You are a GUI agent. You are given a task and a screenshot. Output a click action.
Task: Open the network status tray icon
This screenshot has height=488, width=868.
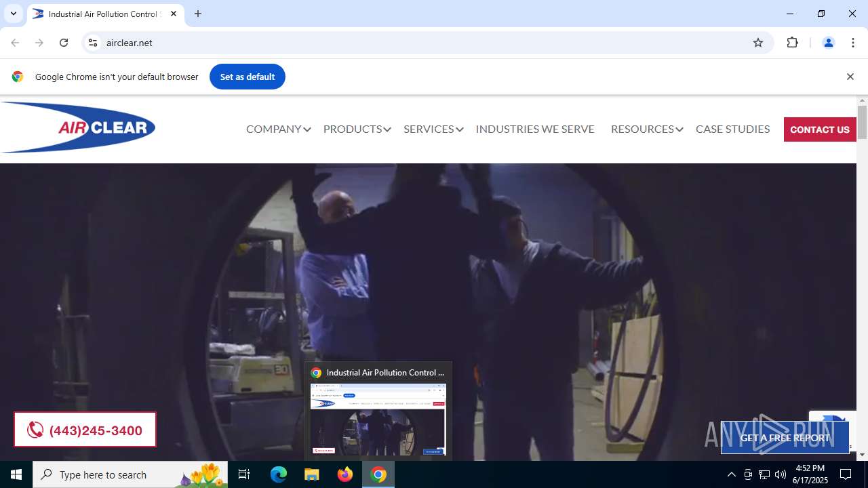tap(764, 474)
